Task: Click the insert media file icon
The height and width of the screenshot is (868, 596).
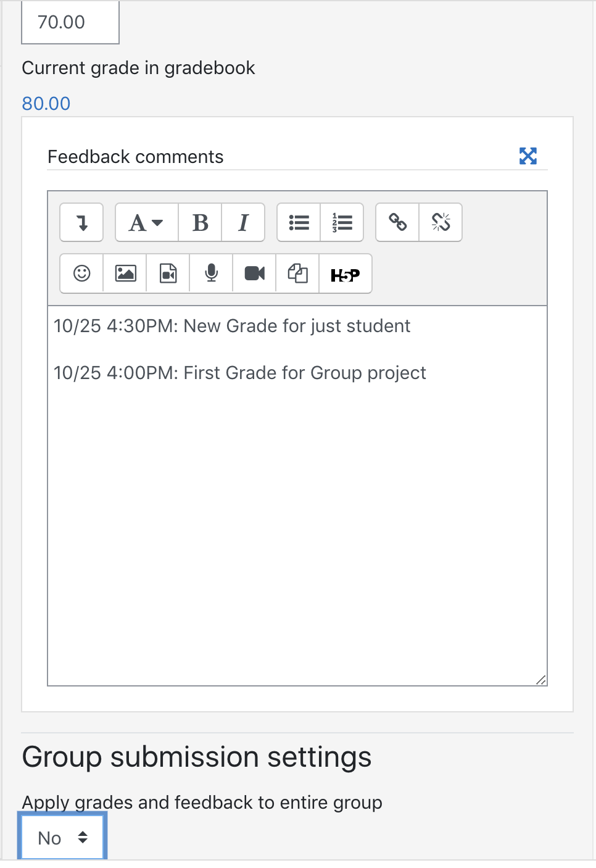Action: (x=168, y=273)
